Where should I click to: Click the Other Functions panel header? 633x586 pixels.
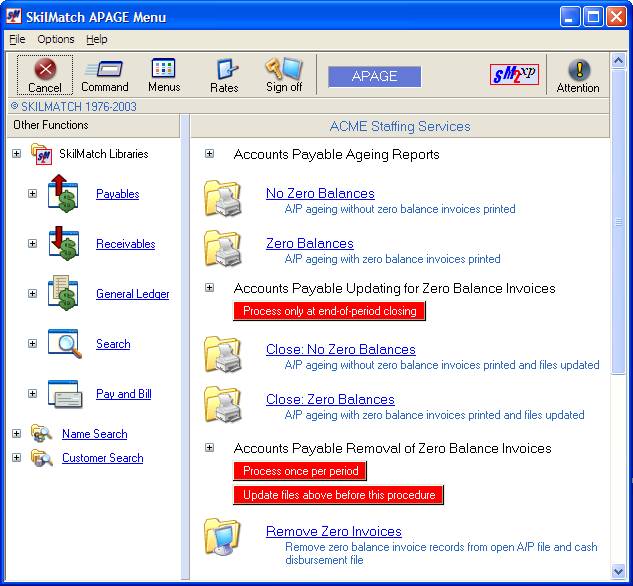click(93, 126)
